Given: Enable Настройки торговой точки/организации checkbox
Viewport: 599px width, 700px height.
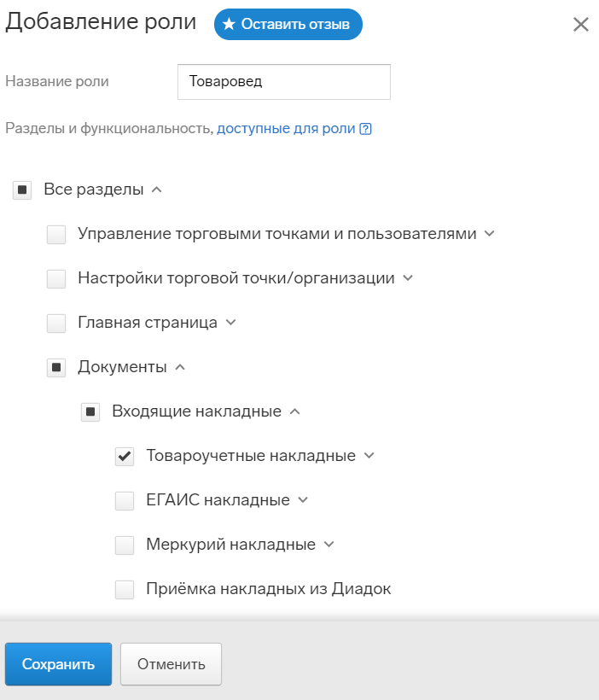Looking at the screenshot, I should 56,278.
